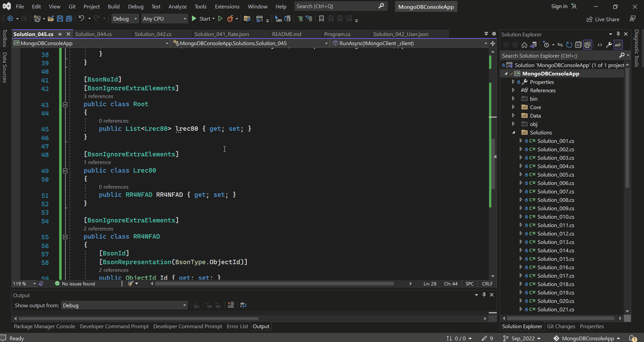Toggle Show All Files in Solution Explorer

(x=587, y=45)
